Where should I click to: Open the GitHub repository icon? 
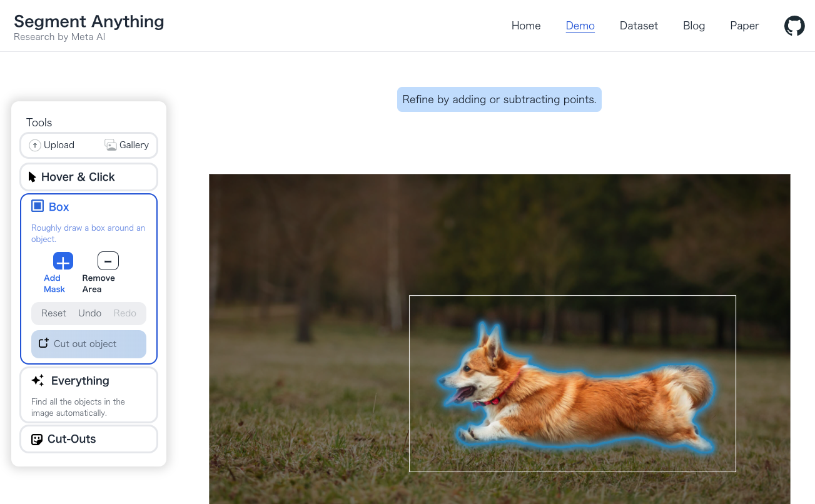tap(794, 26)
